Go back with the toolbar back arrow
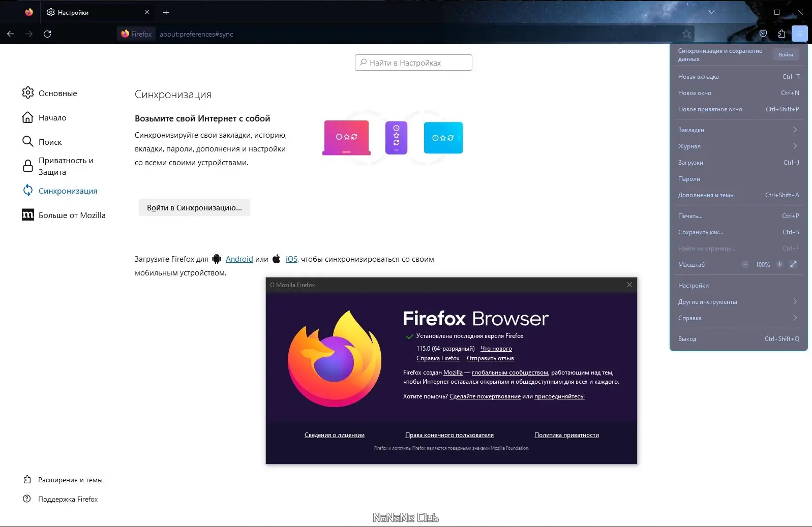Image resolution: width=812 pixels, height=527 pixels. coord(11,34)
